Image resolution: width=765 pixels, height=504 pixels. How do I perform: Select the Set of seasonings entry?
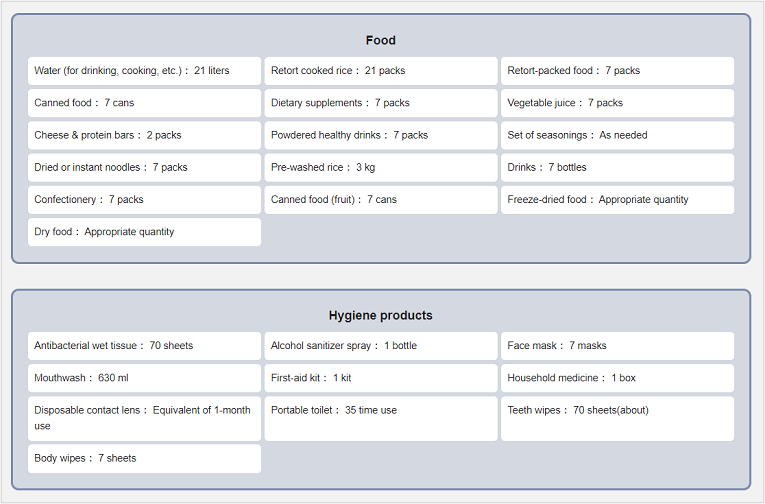(617, 135)
